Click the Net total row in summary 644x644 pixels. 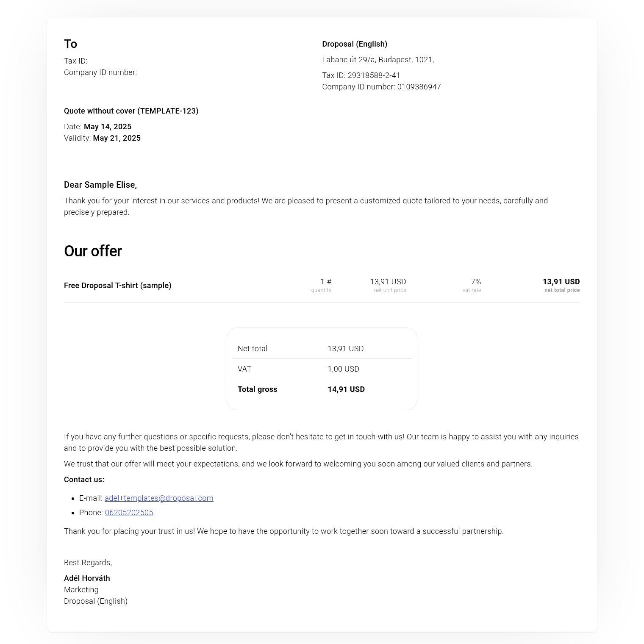[x=253, y=349]
